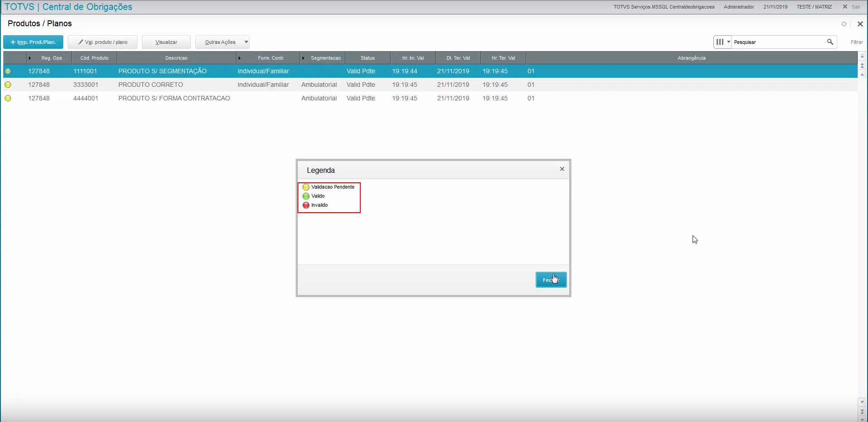Screen dimensions: 868x422
Task: Click arrow before Reg. Ope. header
Action: click(x=30, y=58)
